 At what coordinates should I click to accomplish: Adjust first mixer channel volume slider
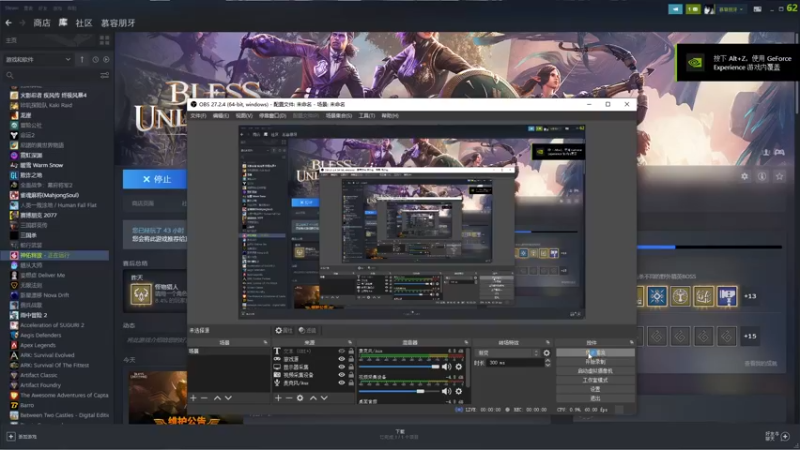399,367
